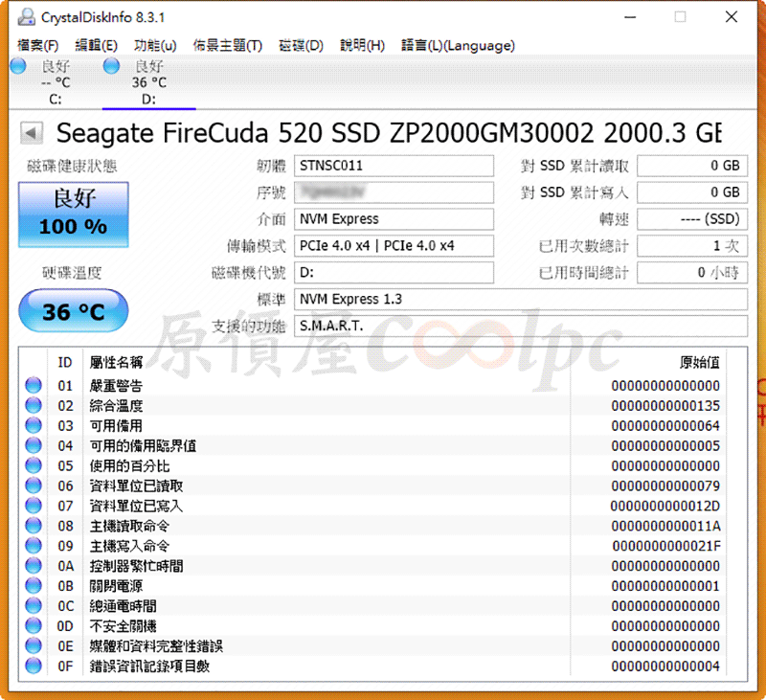Click status orb for attribute 02 綜合溫度
Screen dimensions: 766x700
click(34, 405)
